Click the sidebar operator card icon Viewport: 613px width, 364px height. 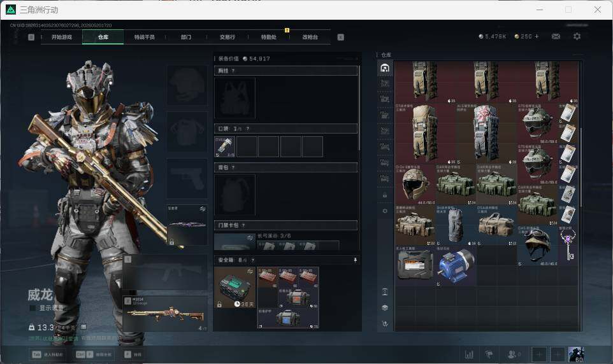385,291
